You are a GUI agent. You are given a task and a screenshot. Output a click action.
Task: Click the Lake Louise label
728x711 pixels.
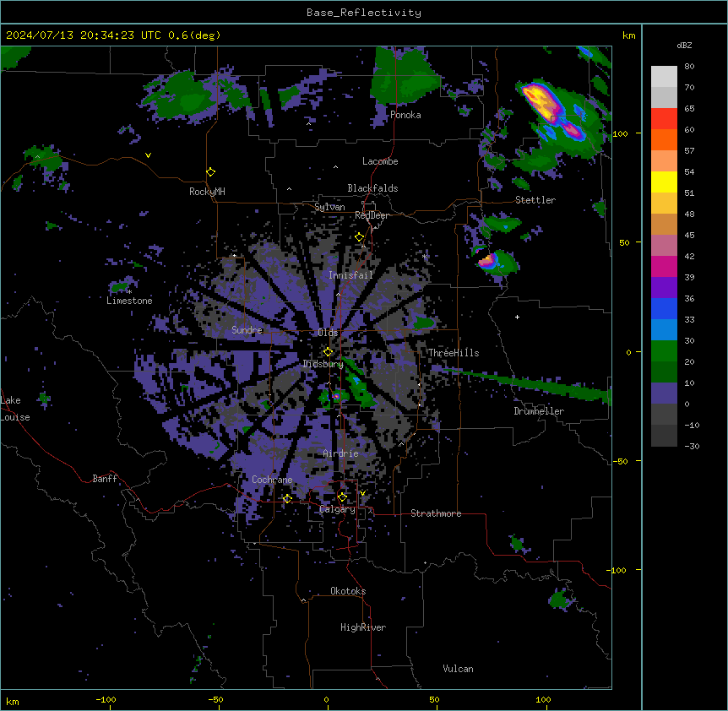pyautogui.click(x=15, y=409)
